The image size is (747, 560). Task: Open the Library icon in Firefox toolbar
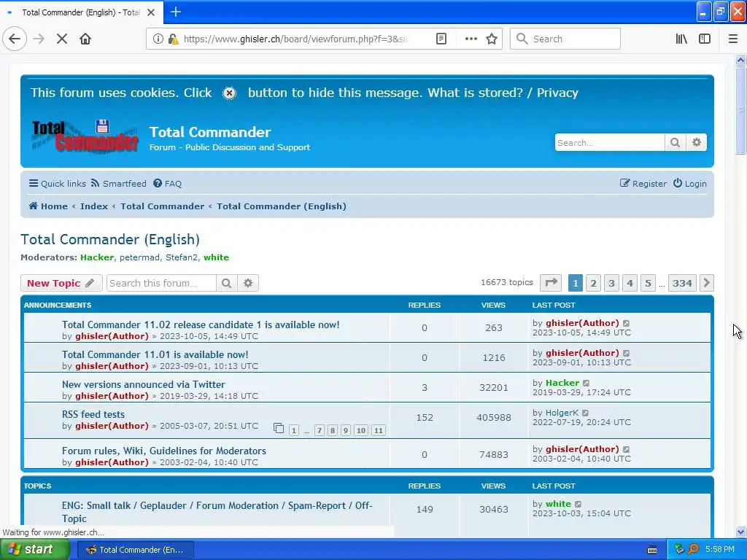[x=681, y=39]
